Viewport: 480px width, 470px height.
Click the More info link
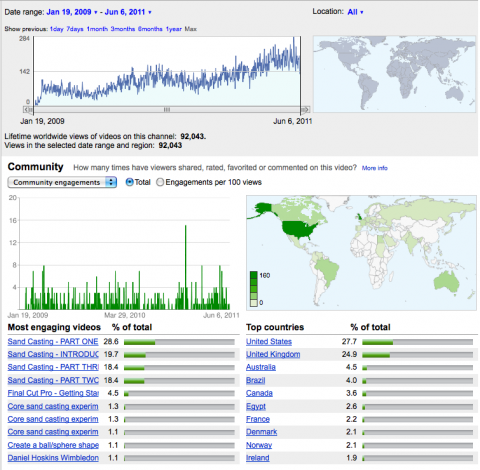[x=375, y=168]
